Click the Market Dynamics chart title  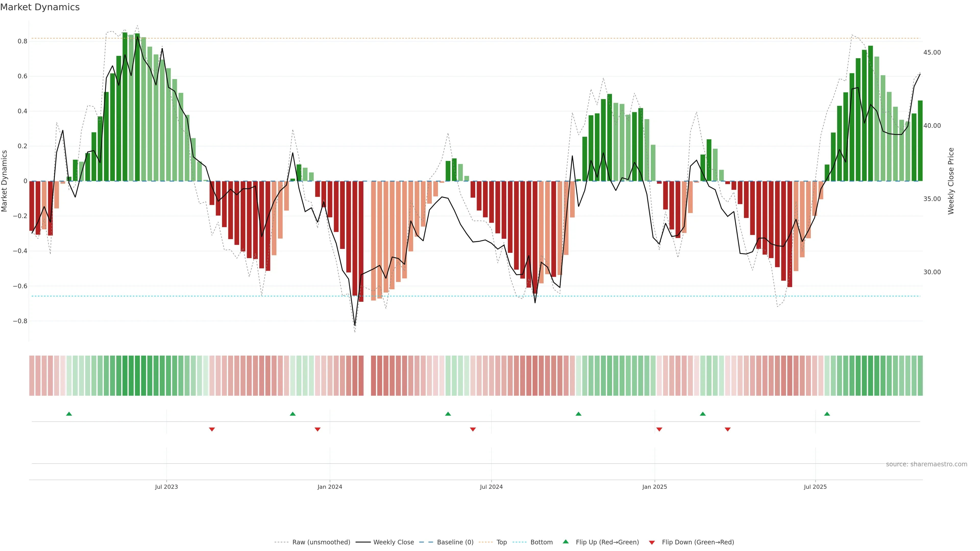tap(40, 7)
